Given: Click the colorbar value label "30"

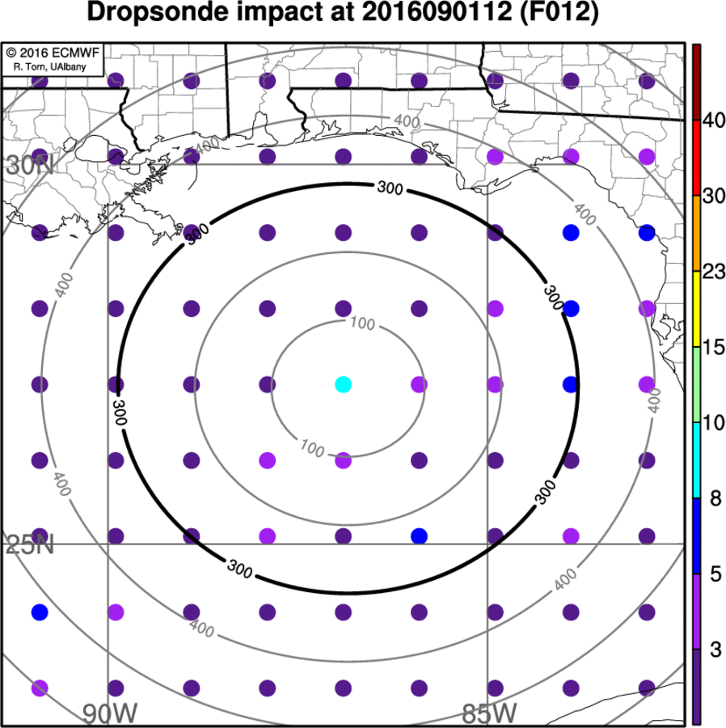Looking at the screenshot, I should click(714, 196).
